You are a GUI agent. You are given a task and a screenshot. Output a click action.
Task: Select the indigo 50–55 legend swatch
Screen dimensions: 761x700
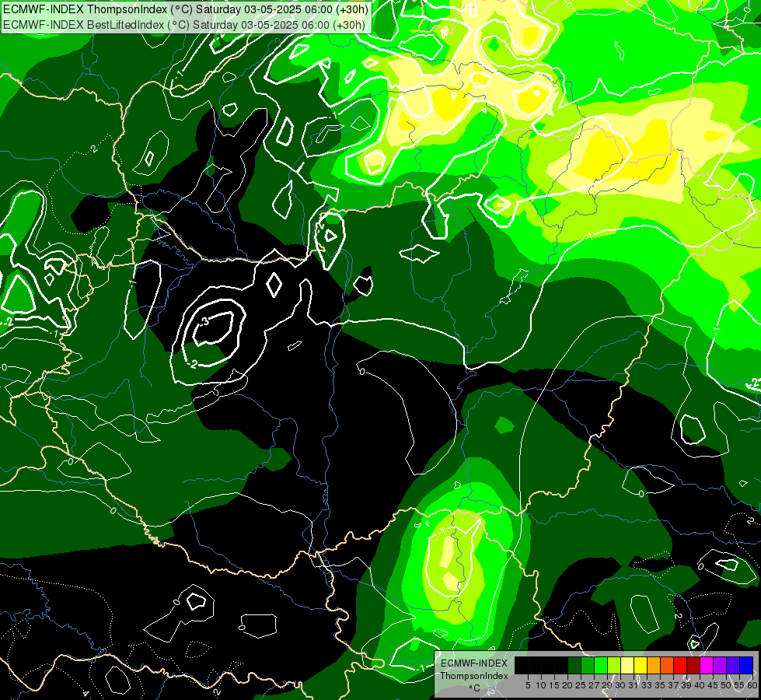(x=733, y=665)
